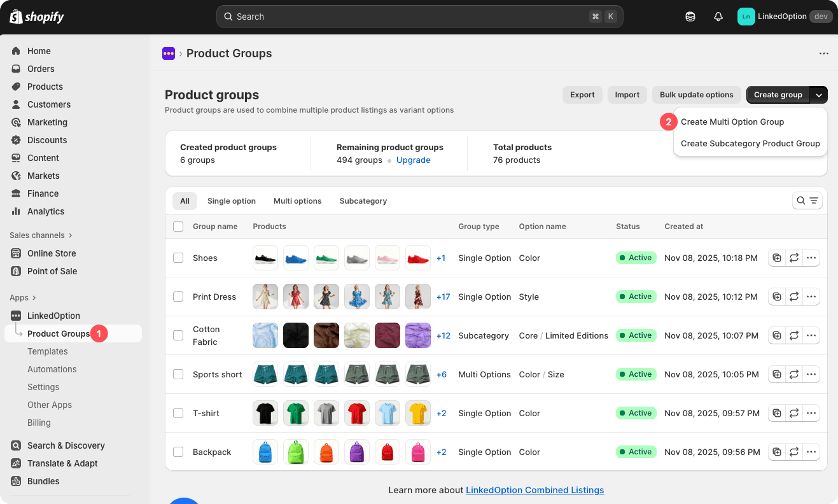Select Create Subcategory Product Group

click(750, 143)
